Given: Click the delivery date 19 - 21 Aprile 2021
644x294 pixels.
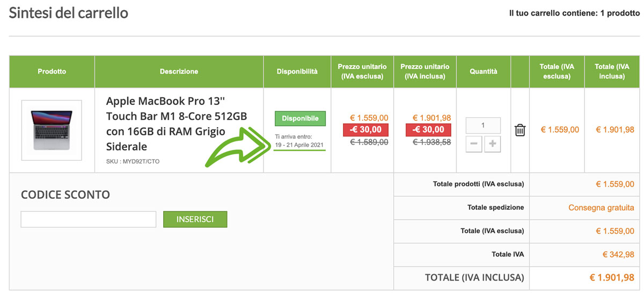Looking at the screenshot, I should pos(299,146).
